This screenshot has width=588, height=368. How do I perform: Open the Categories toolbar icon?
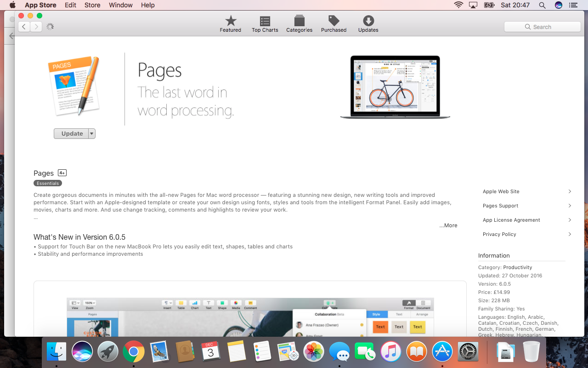[x=300, y=21]
